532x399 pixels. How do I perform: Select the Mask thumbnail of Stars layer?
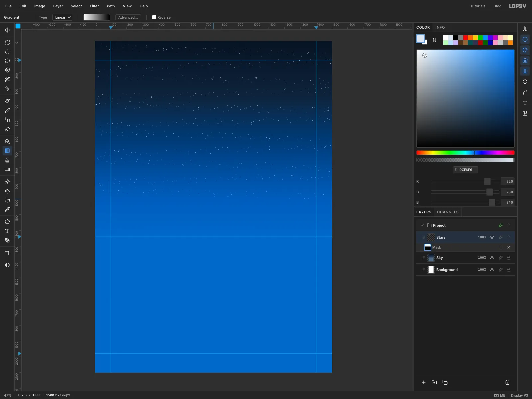pyautogui.click(x=428, y=247)
